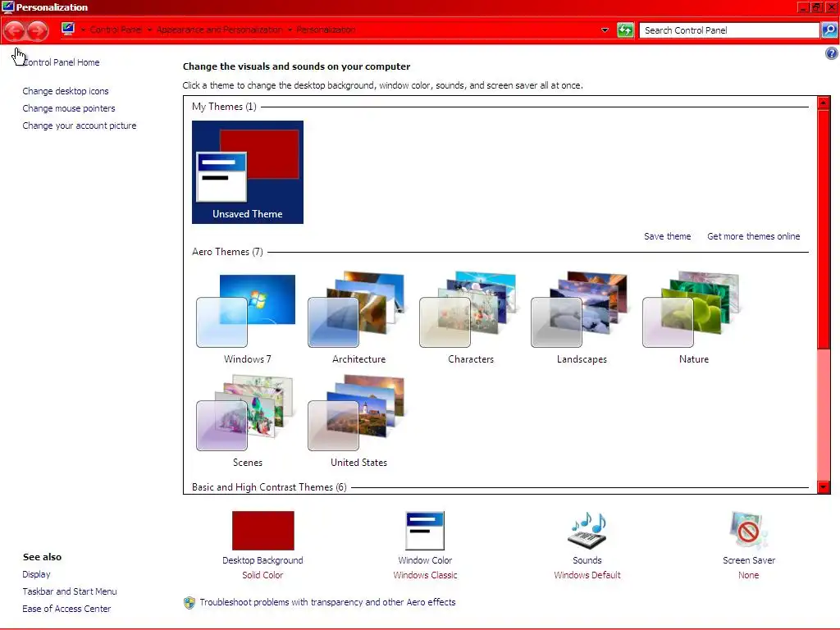Click Troubleshoot problems with transparency link
840x630 pixels.
click(x=327, y=602)
